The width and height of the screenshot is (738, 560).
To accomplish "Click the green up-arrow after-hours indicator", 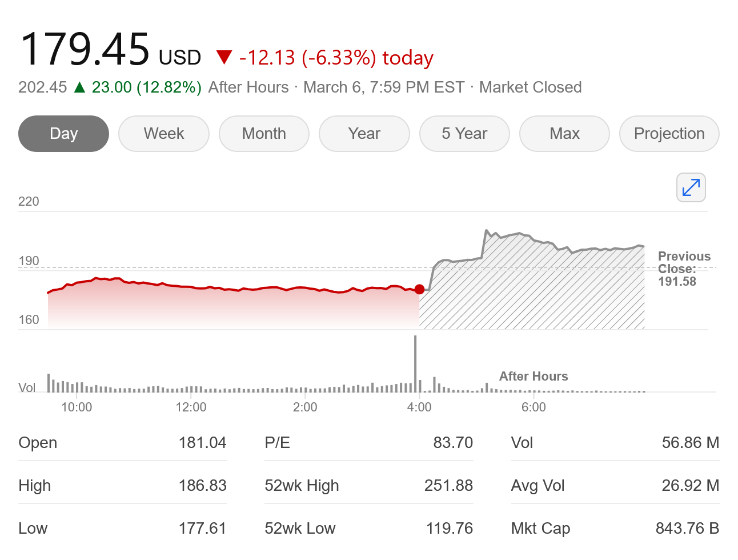I will (x=80, y=87).
